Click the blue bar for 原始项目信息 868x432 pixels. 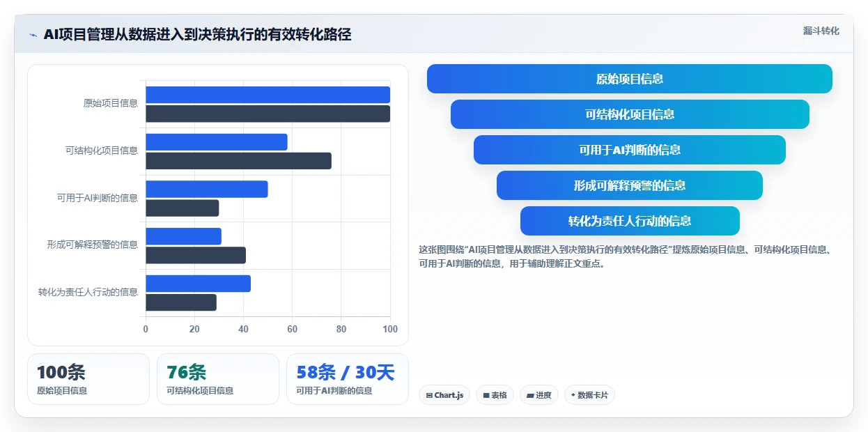click(x=268, y=95)
